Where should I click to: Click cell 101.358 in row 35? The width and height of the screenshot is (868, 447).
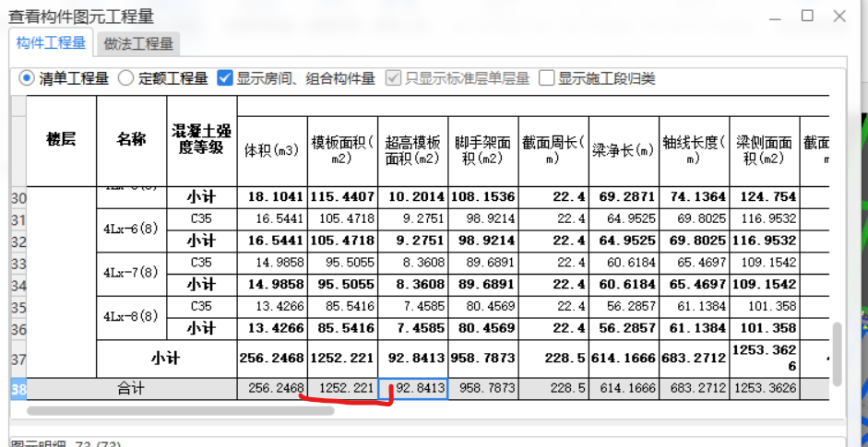(x=765, y=307)
